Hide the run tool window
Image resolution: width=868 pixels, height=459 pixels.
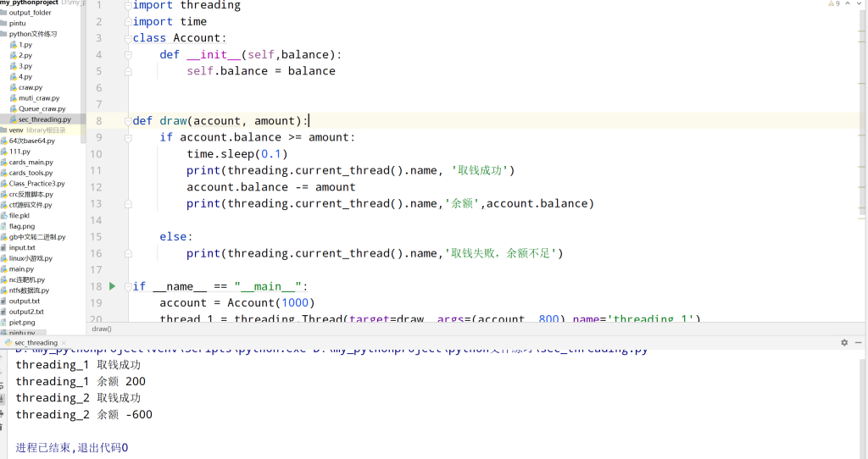(x=859, y=342)
